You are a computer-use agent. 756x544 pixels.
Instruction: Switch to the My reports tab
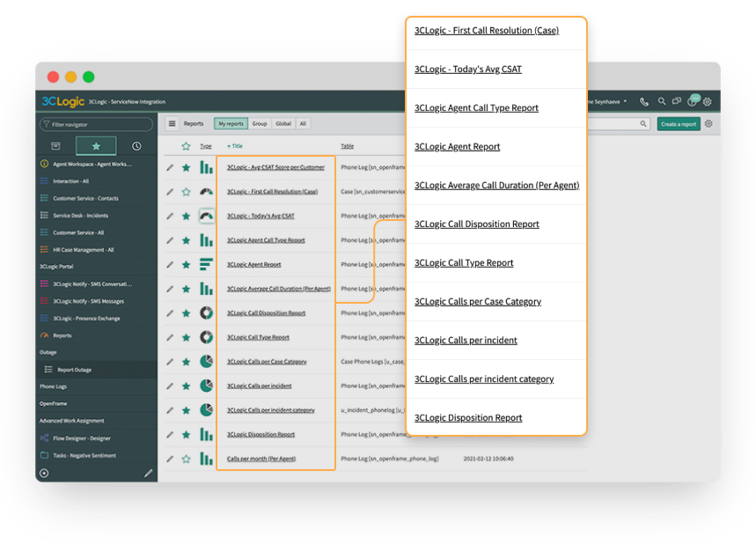(x=231, y=124)
